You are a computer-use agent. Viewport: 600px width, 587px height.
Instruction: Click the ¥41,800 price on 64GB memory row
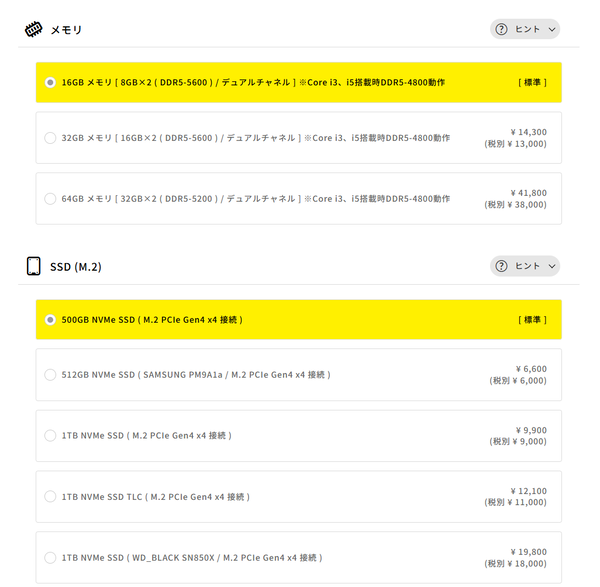coord(528,192)
